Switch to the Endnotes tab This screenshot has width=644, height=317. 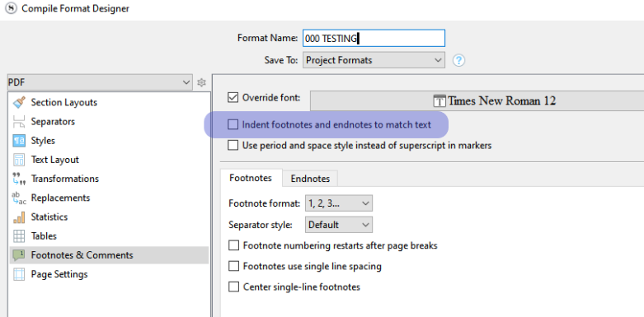pyautogui.click(x=310, y=179)
